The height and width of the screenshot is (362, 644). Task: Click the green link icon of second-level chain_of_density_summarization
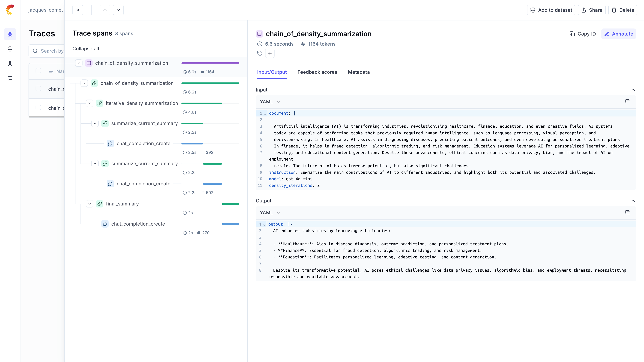94,83
